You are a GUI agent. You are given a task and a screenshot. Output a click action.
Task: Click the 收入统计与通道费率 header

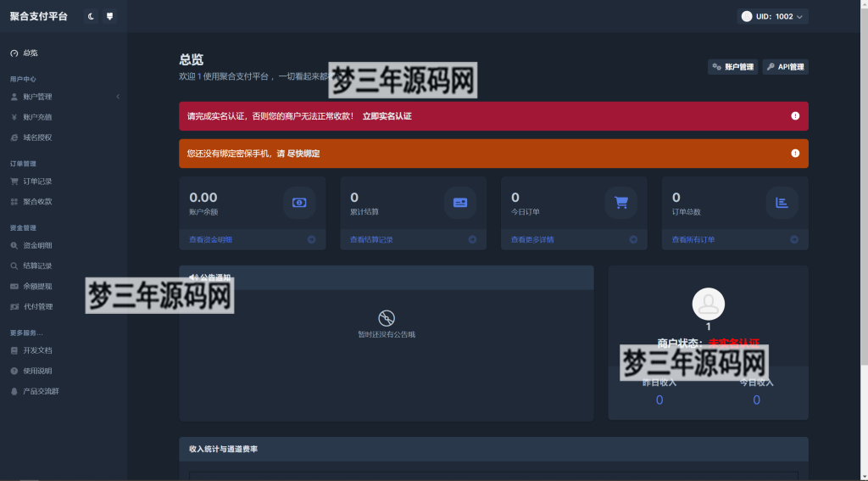point(494,450)
